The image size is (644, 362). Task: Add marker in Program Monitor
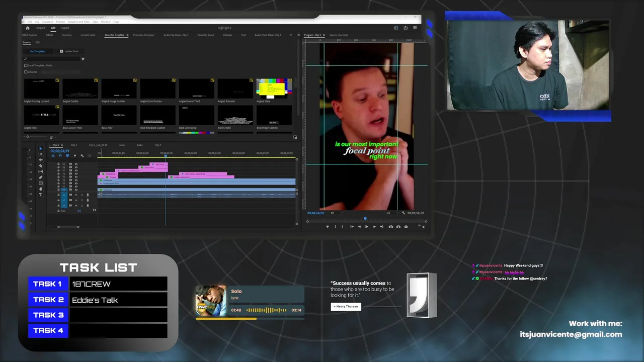pyautogui.click(x=328, y=227)
